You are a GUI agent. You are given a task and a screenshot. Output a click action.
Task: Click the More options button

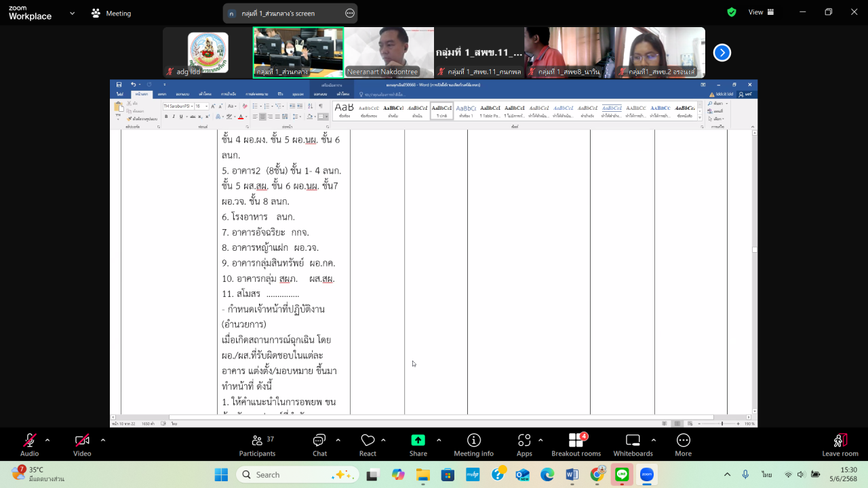pos(683,444)
